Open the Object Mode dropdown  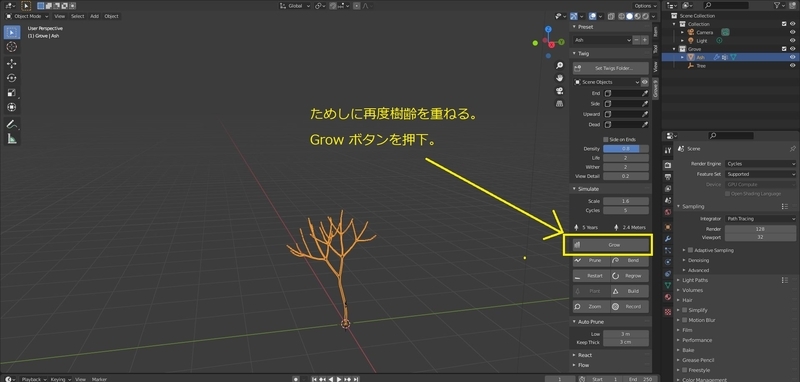[27, 16]
